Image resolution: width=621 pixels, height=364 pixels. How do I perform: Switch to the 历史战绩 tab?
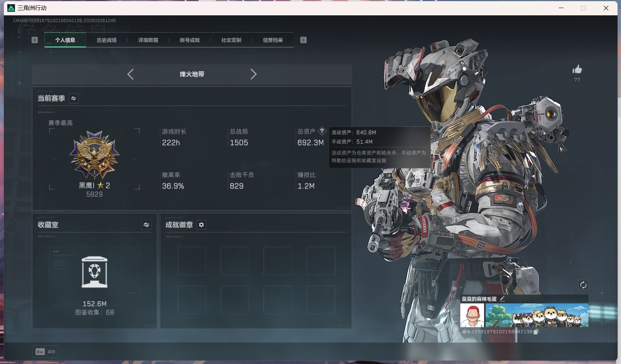pos(107,40)
